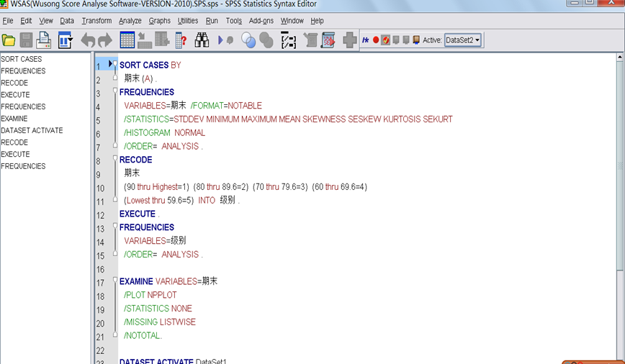This screenshot has width=625, height=364.
Task: Open a syntax file with the folder icon
Action: click(x=9, y=40)
